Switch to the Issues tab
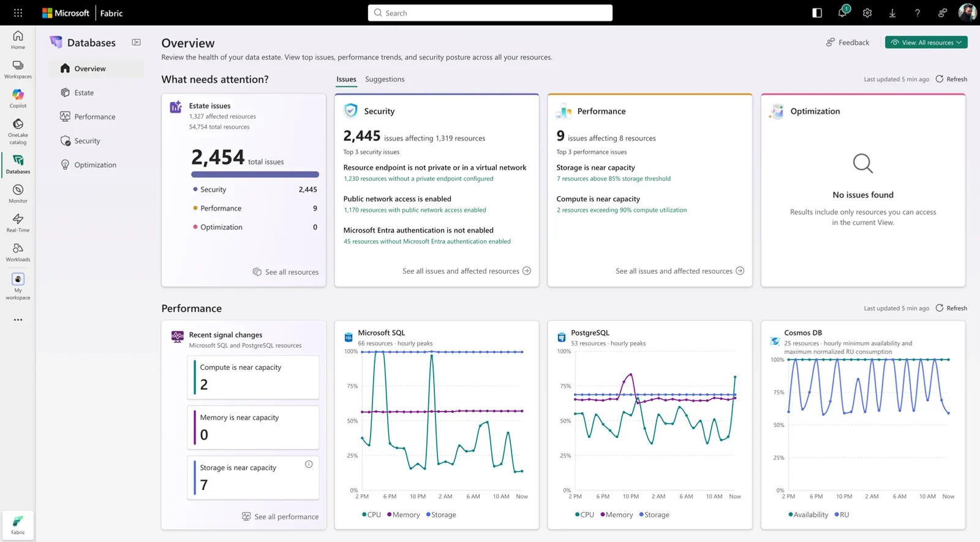 click(x=346, y=79)
